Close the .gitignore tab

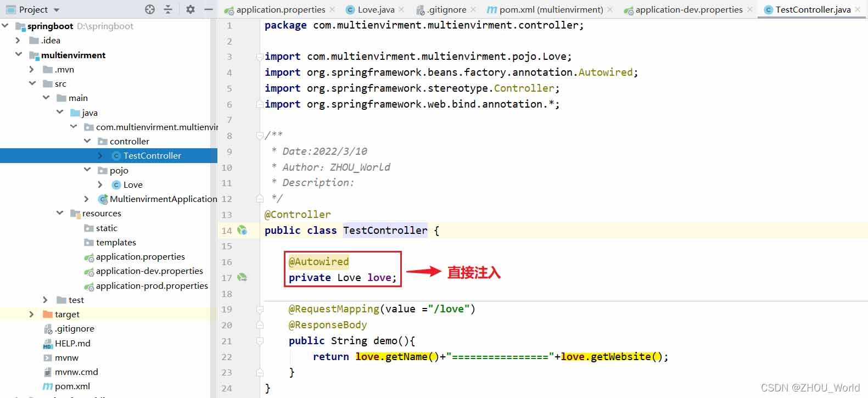473,9
